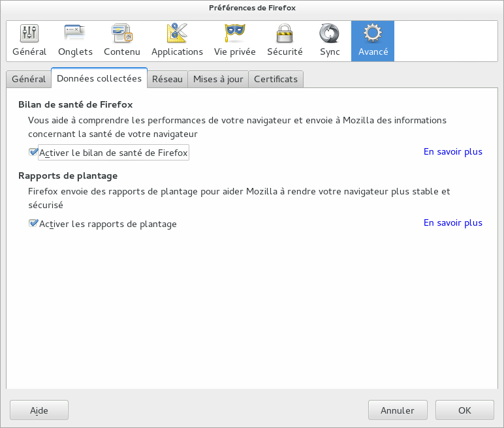Image resolution: width=504 pixels, height=428 pixels.
Task: Toggle Activer les rapports de plantage checkbox
Action: point(33,223)
